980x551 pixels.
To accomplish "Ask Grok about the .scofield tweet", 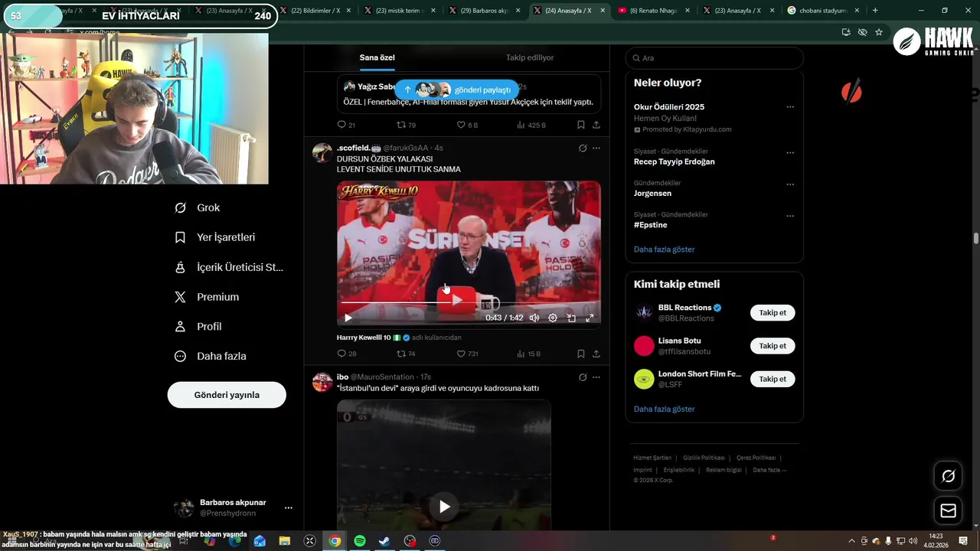I will click(583, 148).
